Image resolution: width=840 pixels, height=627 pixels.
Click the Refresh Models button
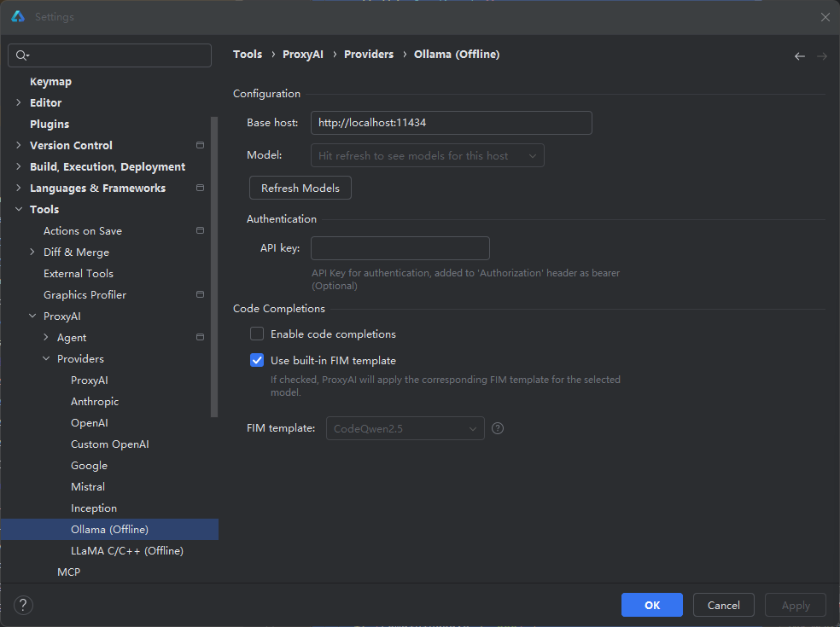(300, 188)
